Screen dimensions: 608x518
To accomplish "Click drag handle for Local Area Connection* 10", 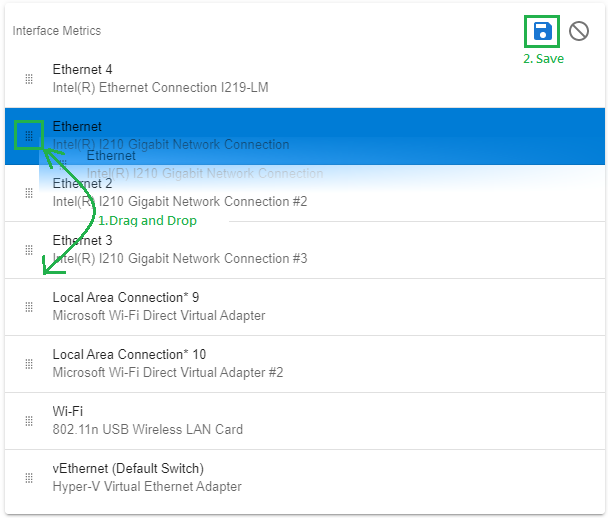I will pos(29,364).
